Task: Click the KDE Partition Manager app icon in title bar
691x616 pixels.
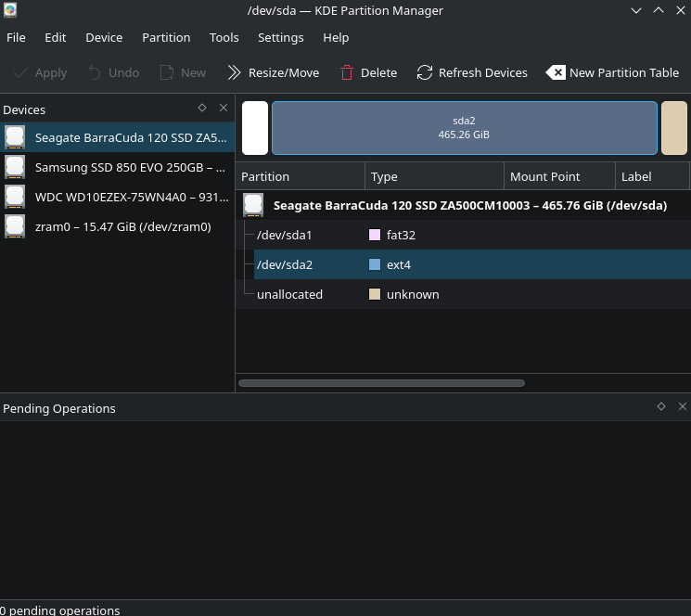Action: [9, 10]
